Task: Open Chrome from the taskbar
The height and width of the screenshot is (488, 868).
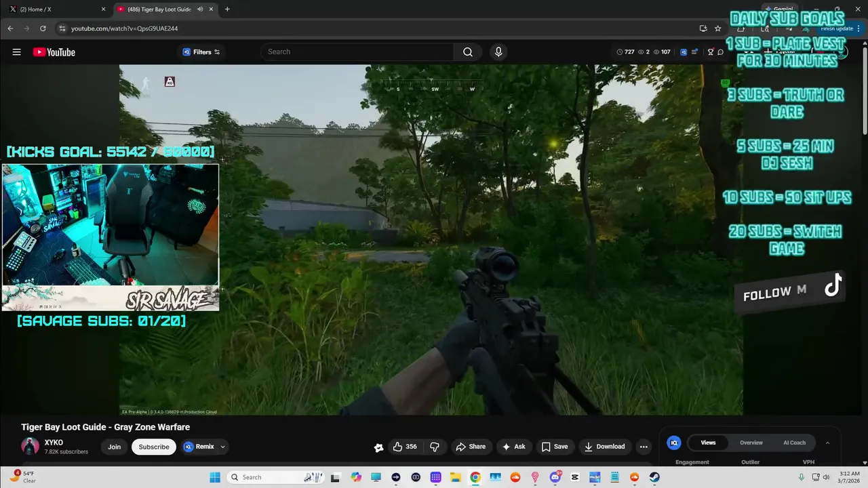Action: pos(475,477)
